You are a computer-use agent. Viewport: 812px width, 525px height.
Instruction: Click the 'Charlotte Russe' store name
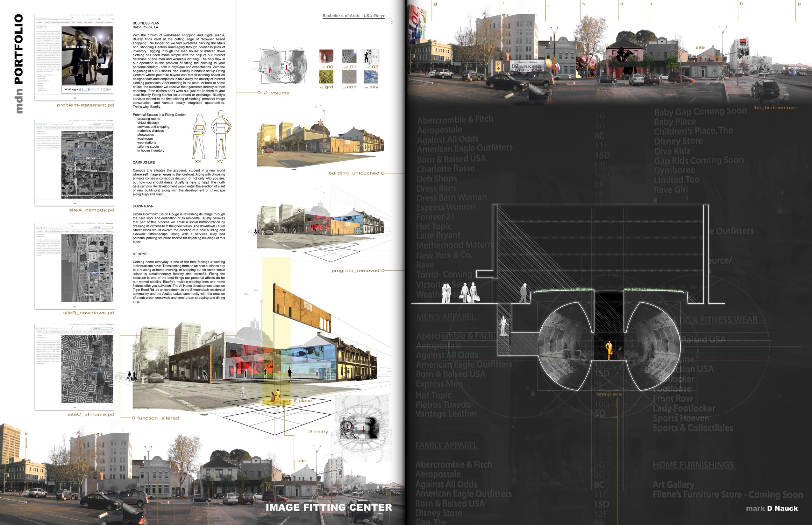coord(446,169)
